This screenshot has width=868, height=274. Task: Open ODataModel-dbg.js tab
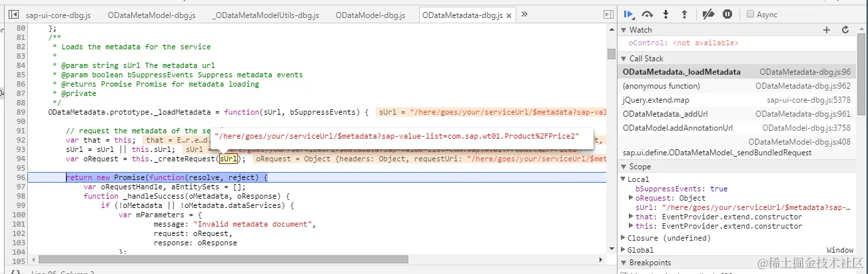pos(370,15)
